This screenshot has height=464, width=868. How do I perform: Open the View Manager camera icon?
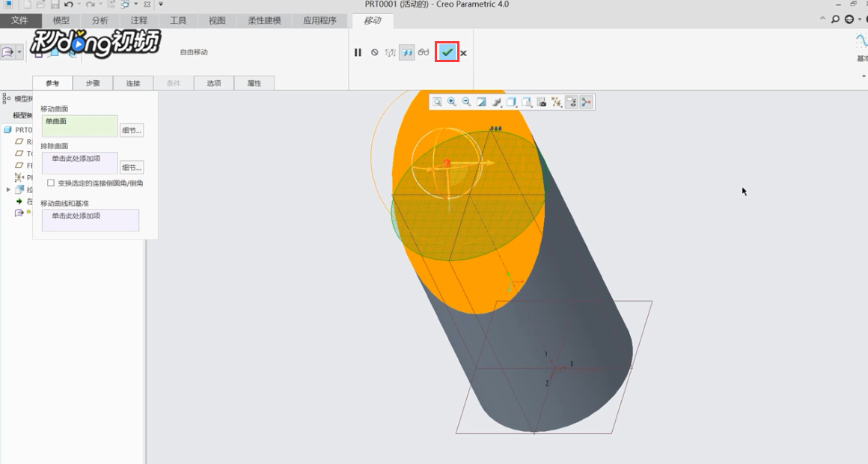coord(542,102)
